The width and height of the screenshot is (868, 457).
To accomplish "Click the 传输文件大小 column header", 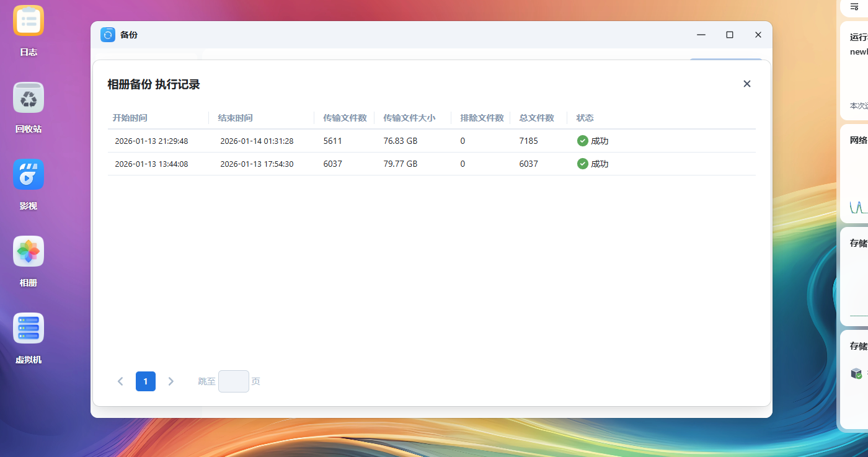I will tap(409, 118).
